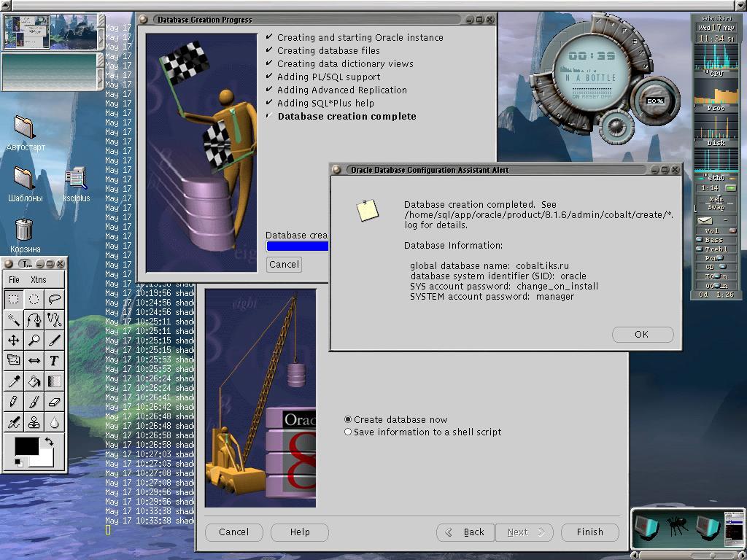This screenshot has width=747, height=560.
Task: Click the mail envelope icon in gkrellm
Action: click(705, 220)
